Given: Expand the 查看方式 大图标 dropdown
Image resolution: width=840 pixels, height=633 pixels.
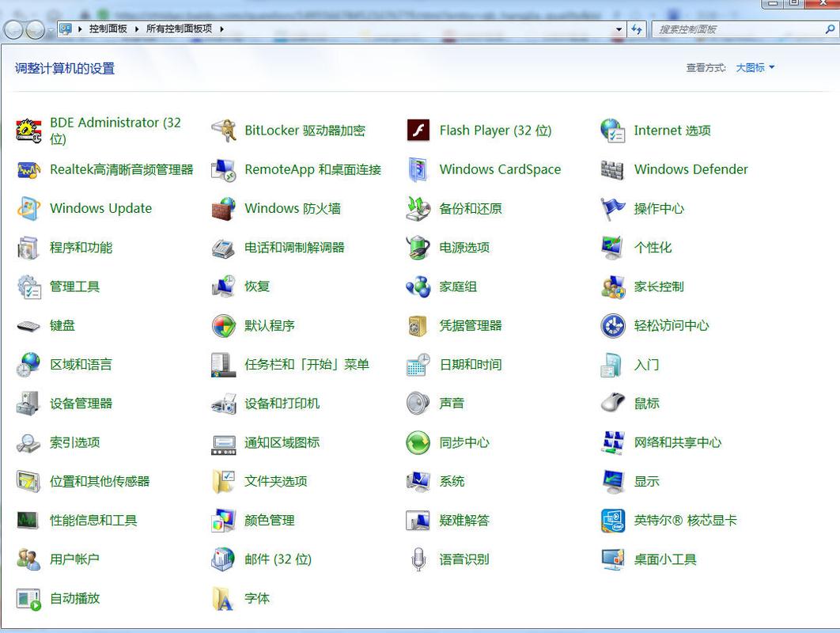Looking at the screenshot, I should pyautogui.click(x=752, y=67).
